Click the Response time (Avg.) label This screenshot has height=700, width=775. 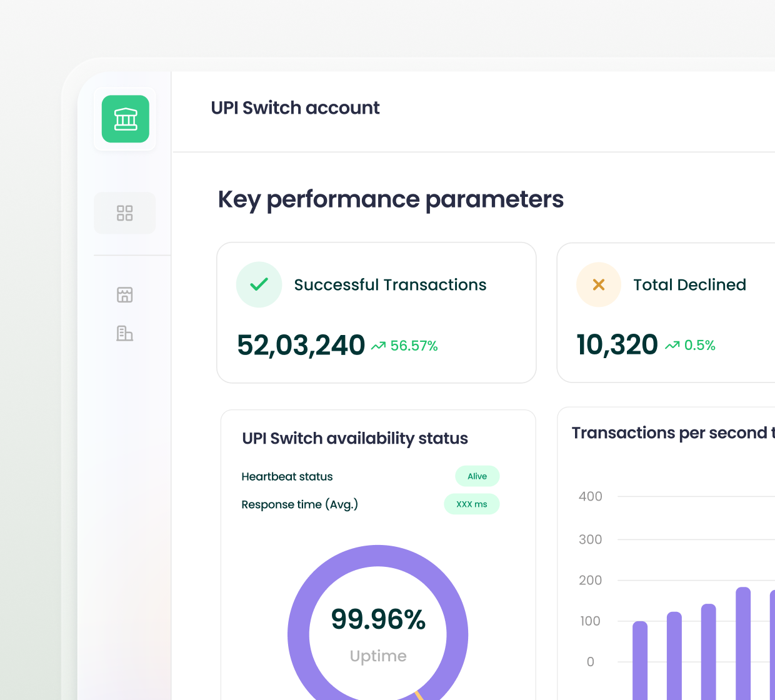[x=299, y=504]
